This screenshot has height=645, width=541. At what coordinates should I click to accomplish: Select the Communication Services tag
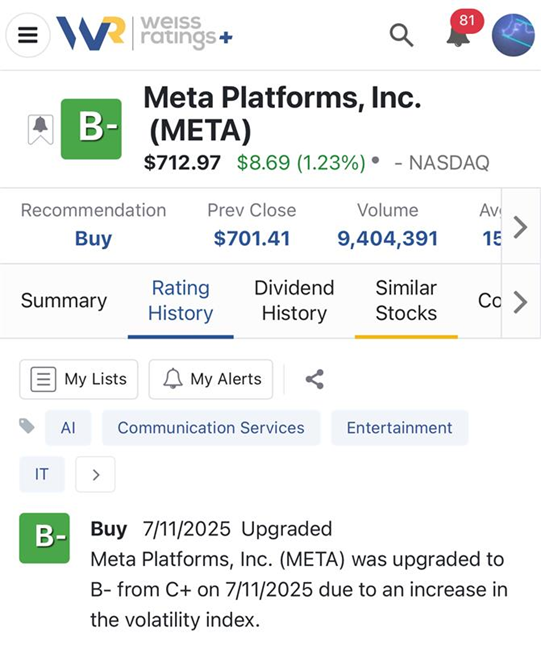(x=211, y=428)
